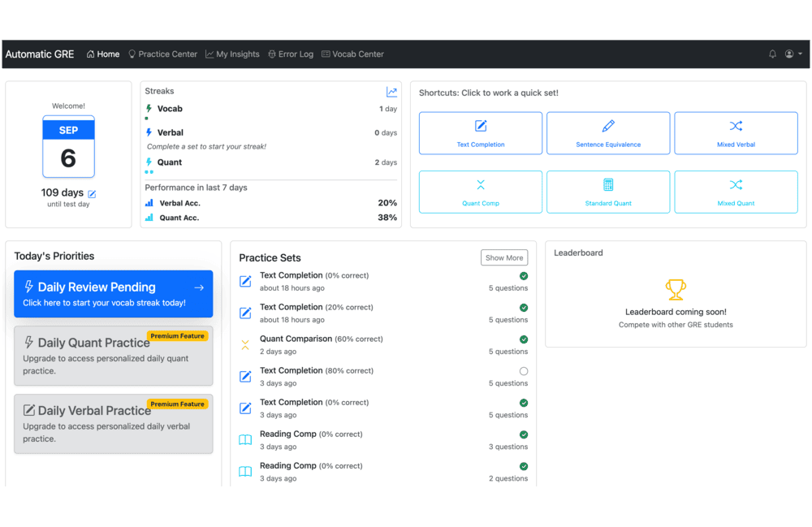Screen dimensions: 812x527
Task: Click green checkmark on first Text Completion set
Action: (524, 275)
